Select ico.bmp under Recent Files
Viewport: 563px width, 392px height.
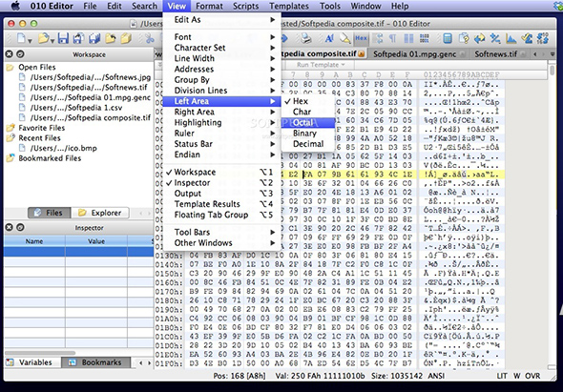click(64, 148)
